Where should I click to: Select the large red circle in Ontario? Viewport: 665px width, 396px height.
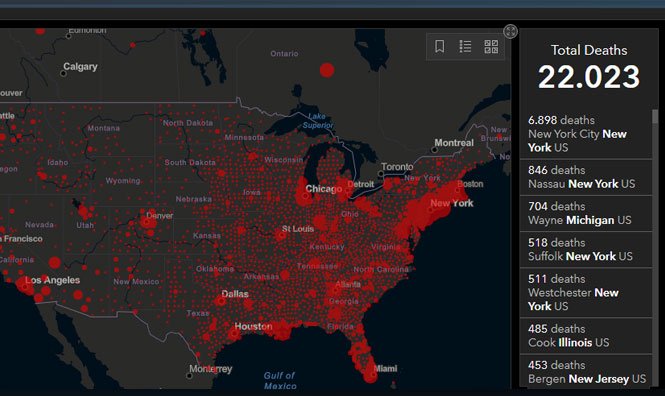pos(327,70)
